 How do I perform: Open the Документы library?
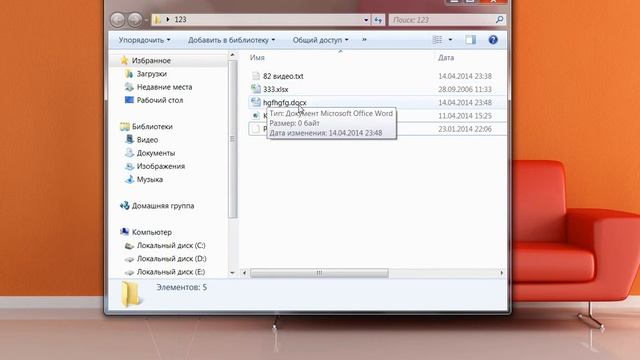156,153
